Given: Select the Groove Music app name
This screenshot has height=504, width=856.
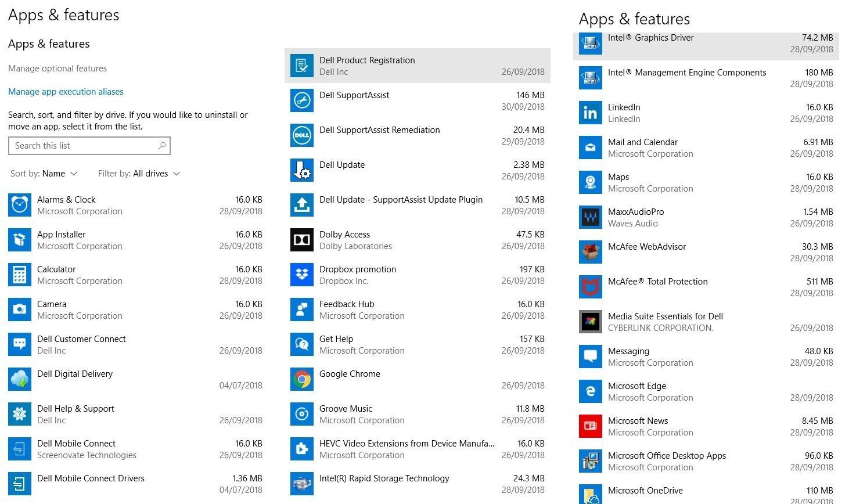Looking at the screenshot, I should point(346,409).
